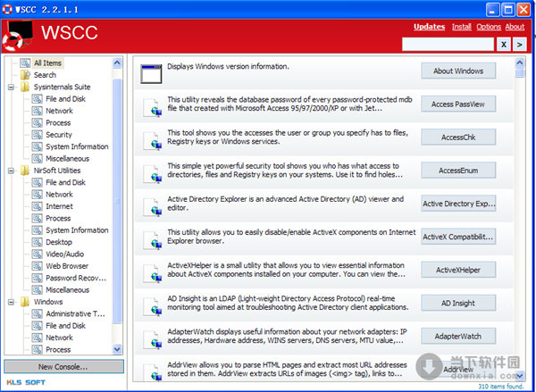Open the Install link
Image resolution: width=536 pixels, height=392 pixels.
click(x=462, y=27)
